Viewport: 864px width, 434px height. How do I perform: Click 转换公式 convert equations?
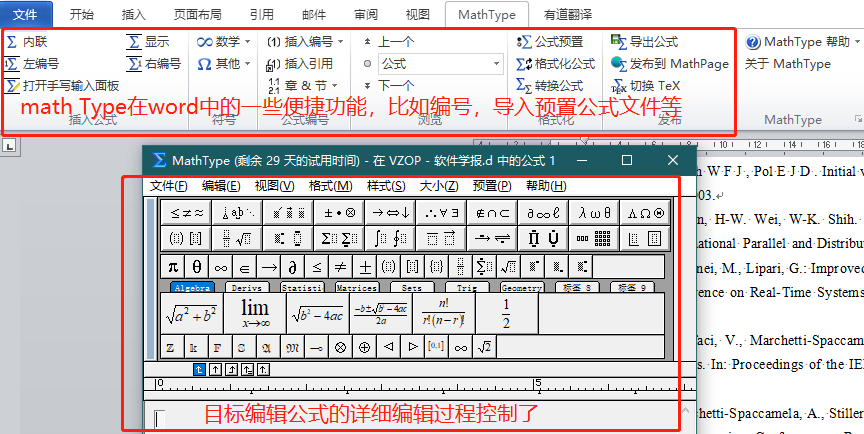point(550,86)
